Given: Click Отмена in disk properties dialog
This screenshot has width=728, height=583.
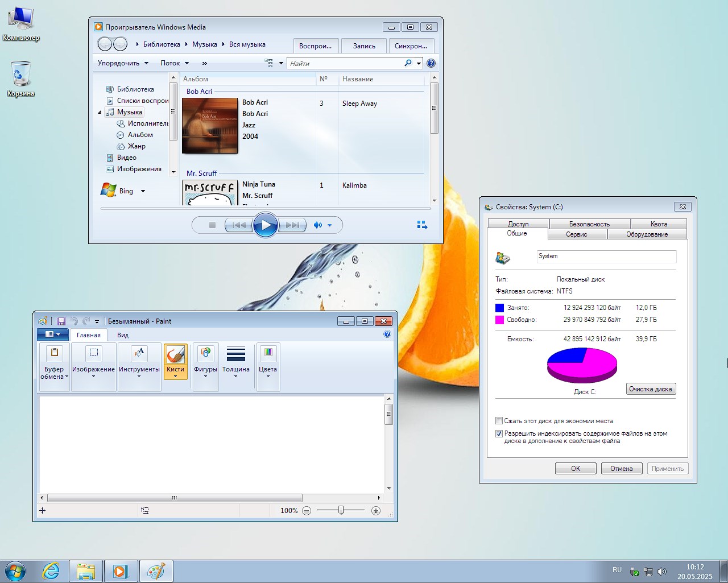Looking at the screenshot, I should click(x=622, y=469).
